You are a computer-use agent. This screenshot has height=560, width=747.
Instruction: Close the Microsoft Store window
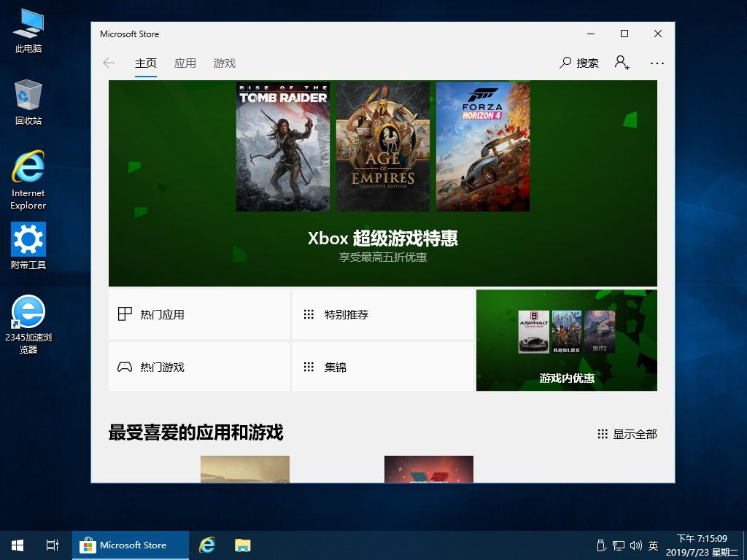pos(658,34)
